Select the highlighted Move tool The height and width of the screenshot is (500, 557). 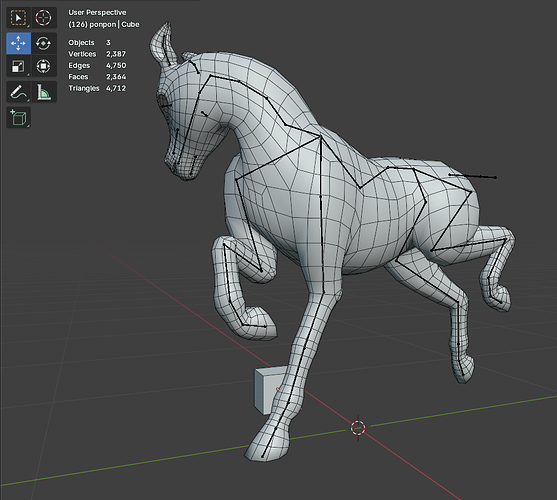click(x=18, y=43)
